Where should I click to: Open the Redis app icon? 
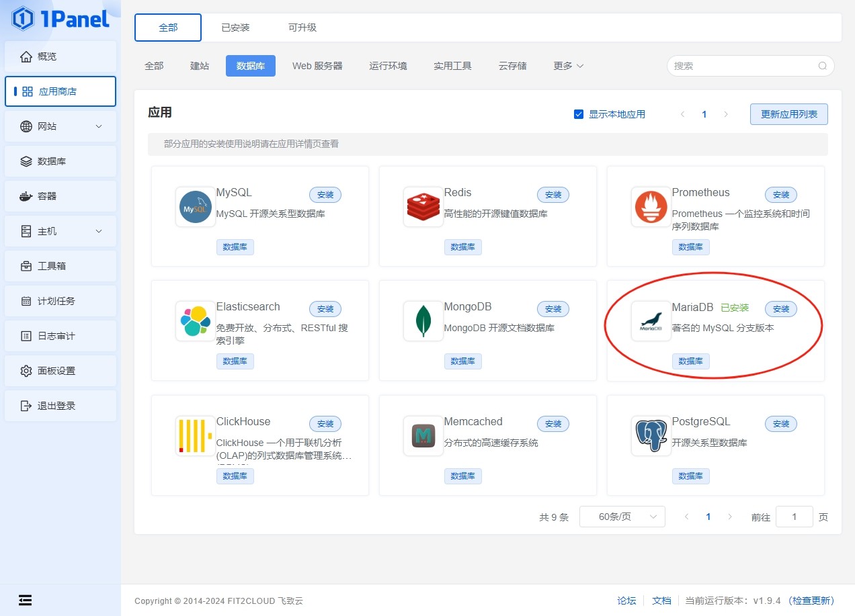pyautogui.click(x=423, y=207)
